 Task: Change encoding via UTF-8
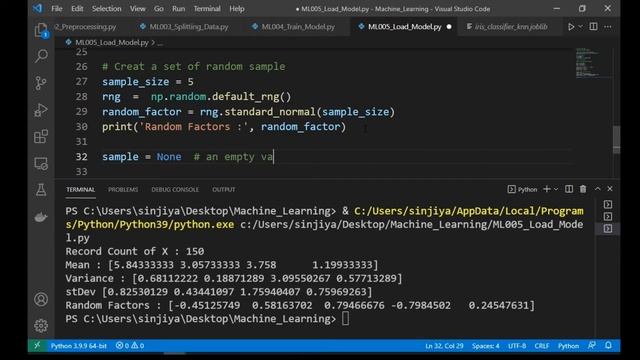517,346
